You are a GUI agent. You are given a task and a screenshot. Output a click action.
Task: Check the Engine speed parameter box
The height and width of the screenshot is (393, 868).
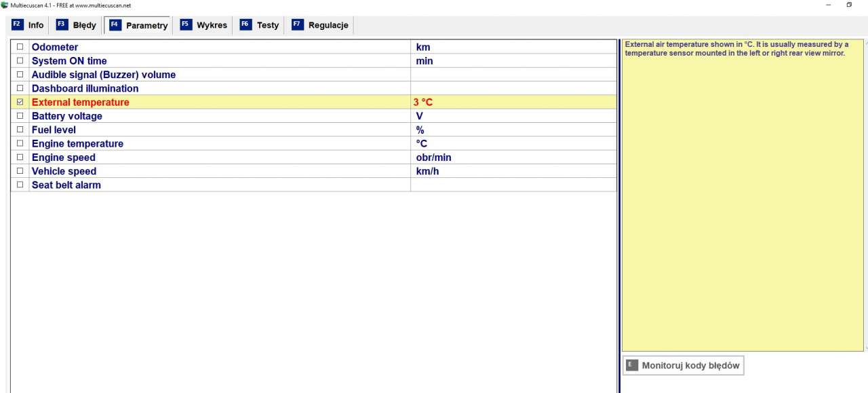pos(20,157)
